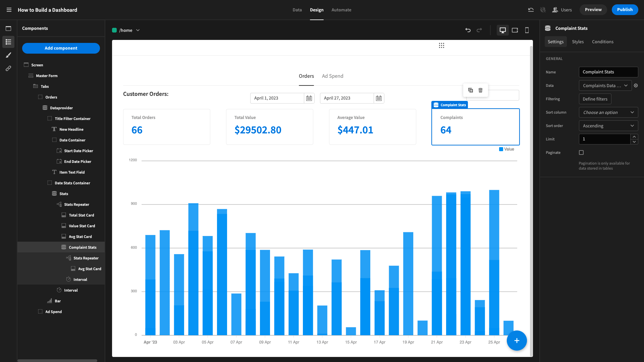Open the links navigation icon in sidebar

click(8, 68)
